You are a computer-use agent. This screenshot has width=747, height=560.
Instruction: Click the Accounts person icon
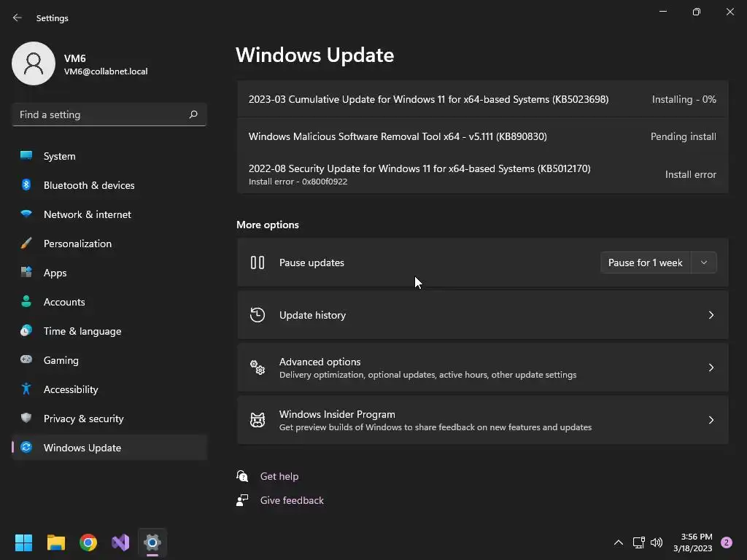click(x=26, y=301)
